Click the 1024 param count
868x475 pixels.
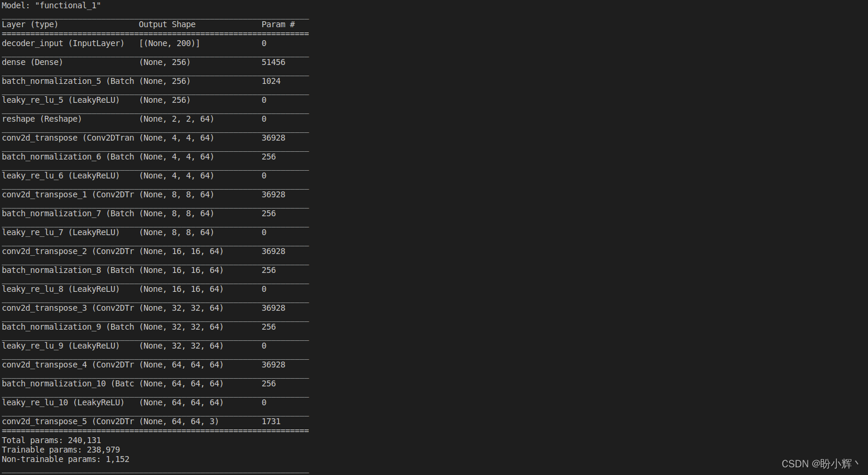click(x=271, y=82)
